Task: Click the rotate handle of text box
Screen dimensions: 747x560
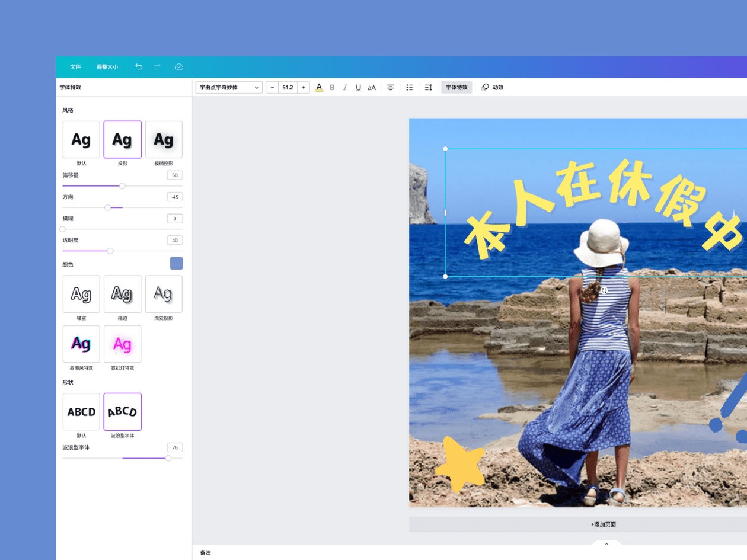Action: tap(604, 290)
